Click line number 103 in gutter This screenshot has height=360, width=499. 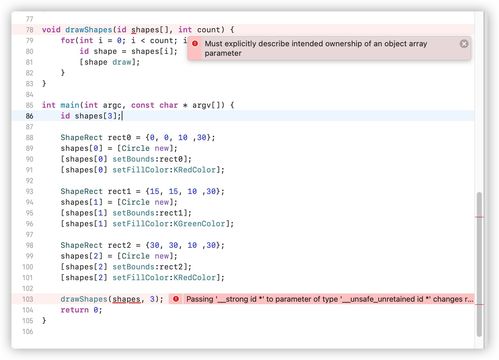[28, 299]
